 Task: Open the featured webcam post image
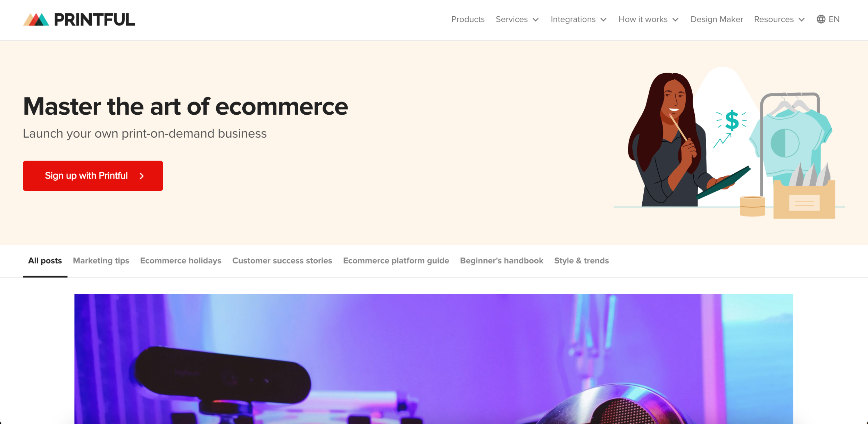[x=434, y=359]
